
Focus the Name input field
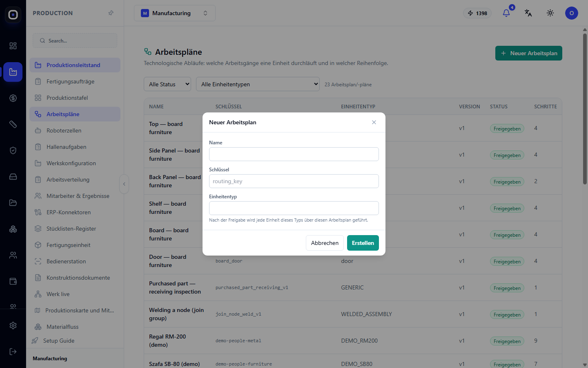[x=294, y=154]
